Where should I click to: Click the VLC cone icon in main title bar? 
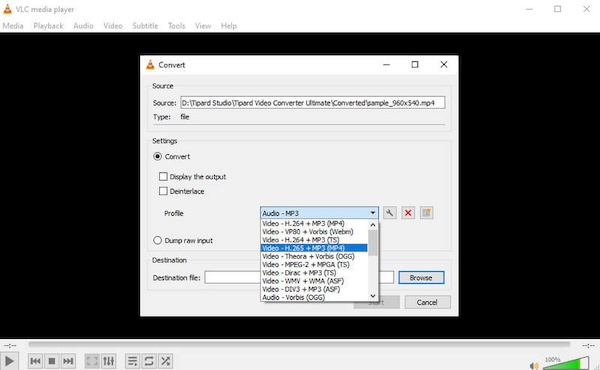[7, 9]
